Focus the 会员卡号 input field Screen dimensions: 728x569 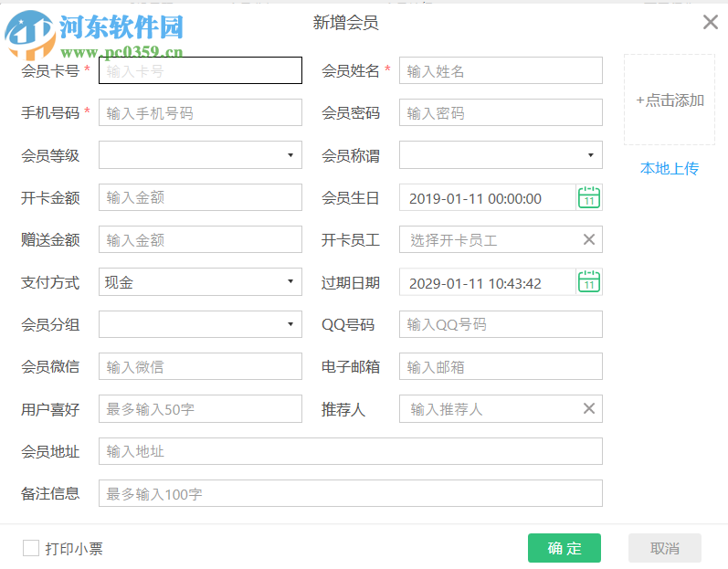point(200,70)
